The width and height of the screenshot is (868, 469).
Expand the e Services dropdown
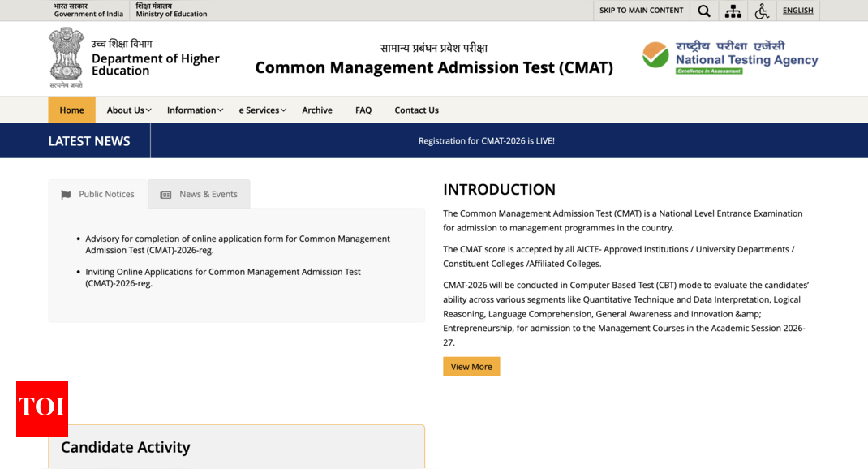[x=261, y=110]
